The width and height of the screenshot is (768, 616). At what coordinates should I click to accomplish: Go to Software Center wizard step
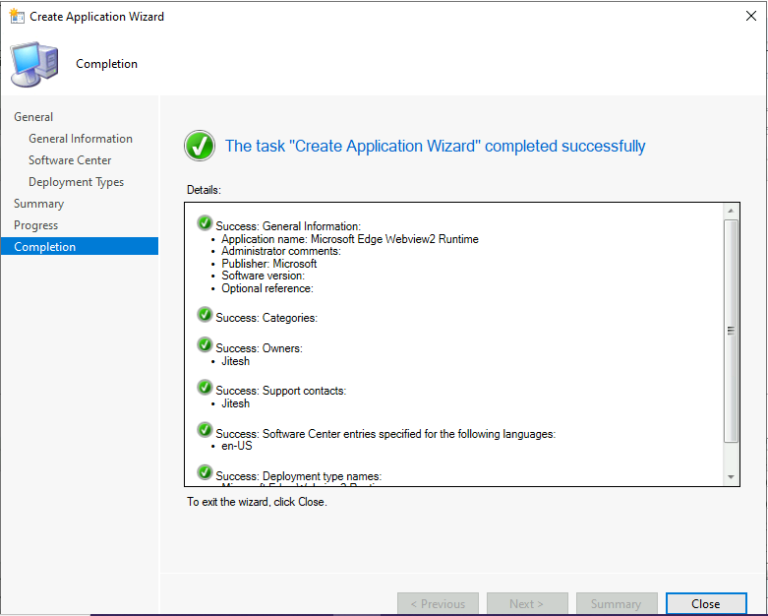pos(70,160)
